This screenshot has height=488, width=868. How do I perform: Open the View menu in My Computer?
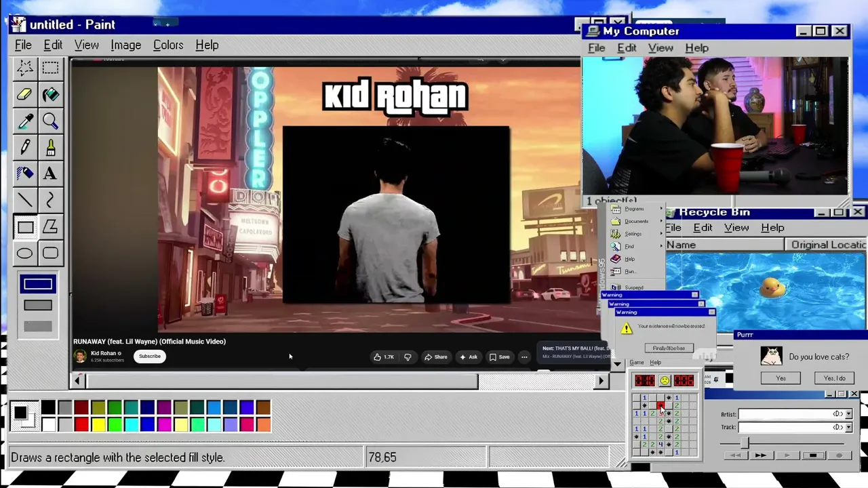pyautogui.click(x=660, y=48)
